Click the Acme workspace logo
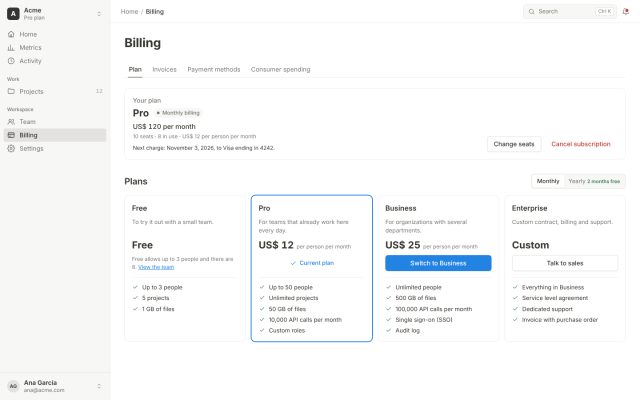The image size is (640, 400). [13, 13]
